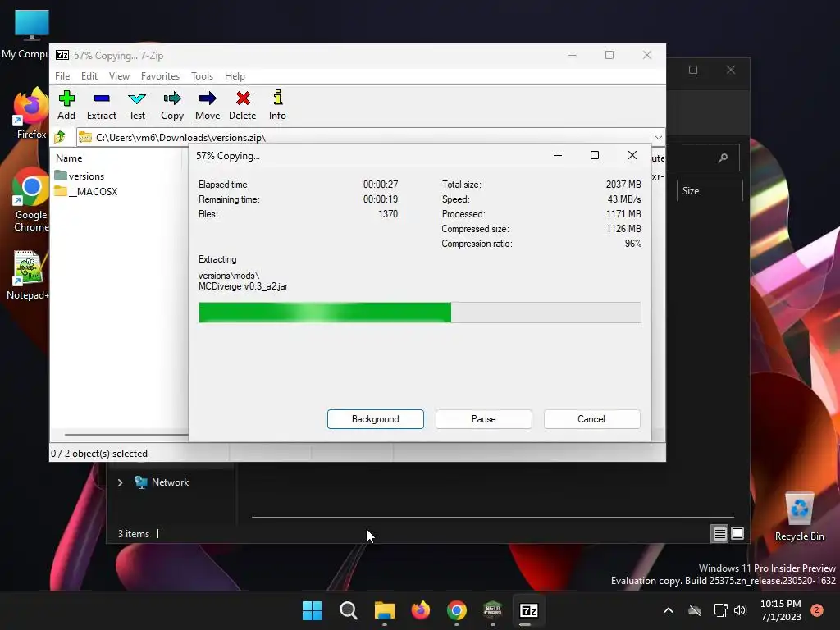Viewport: 840px width, 630px height.
Task: Open the Favorites menu
Action: pos(160,76)
